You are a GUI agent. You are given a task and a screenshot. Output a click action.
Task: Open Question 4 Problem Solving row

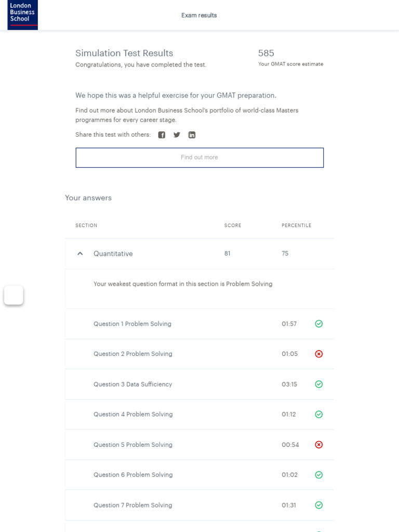click(133, 415)
